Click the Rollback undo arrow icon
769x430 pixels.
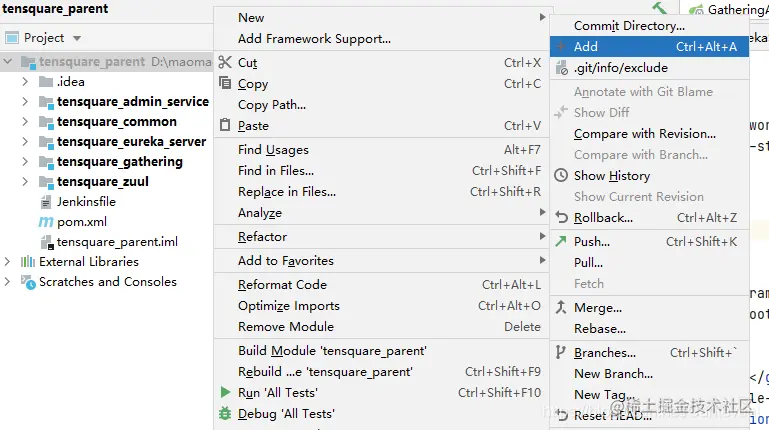click(561, 217)
